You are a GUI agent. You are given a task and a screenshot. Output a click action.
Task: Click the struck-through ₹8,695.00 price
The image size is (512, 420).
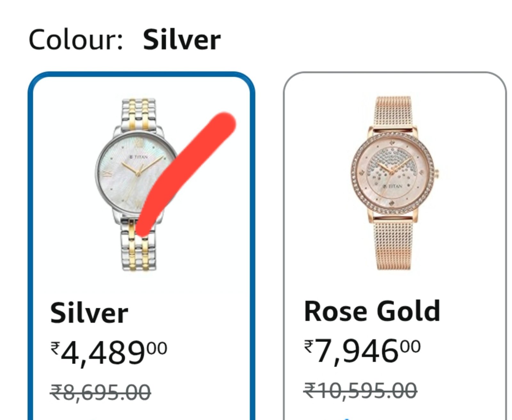100,392
